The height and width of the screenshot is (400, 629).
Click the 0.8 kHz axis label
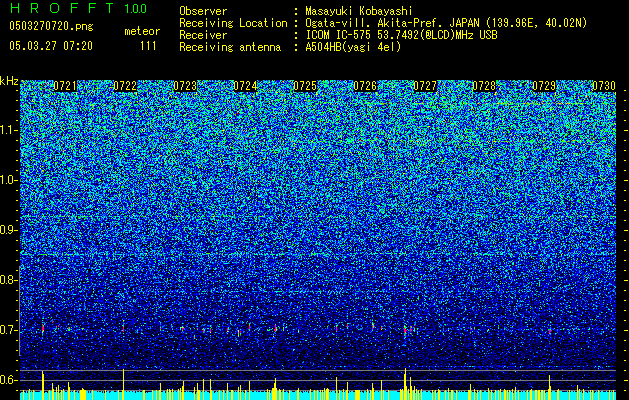pos(8,280)
